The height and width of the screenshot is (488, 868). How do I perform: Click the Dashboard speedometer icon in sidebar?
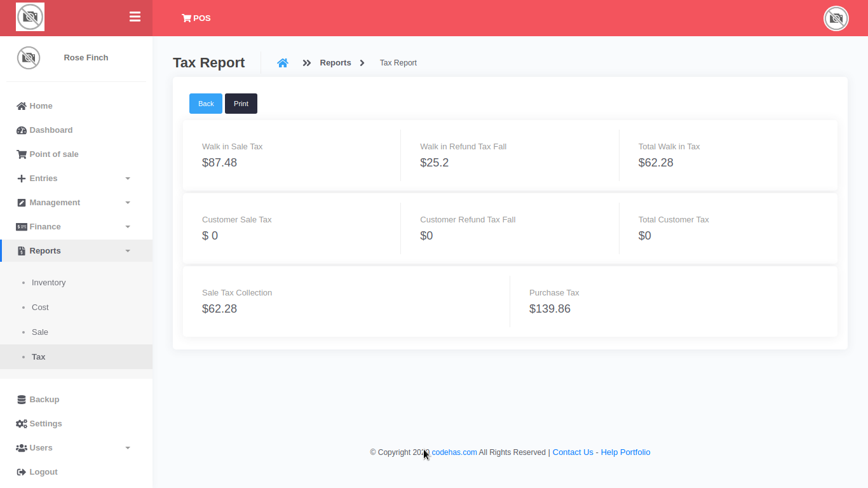coord(22,130)
